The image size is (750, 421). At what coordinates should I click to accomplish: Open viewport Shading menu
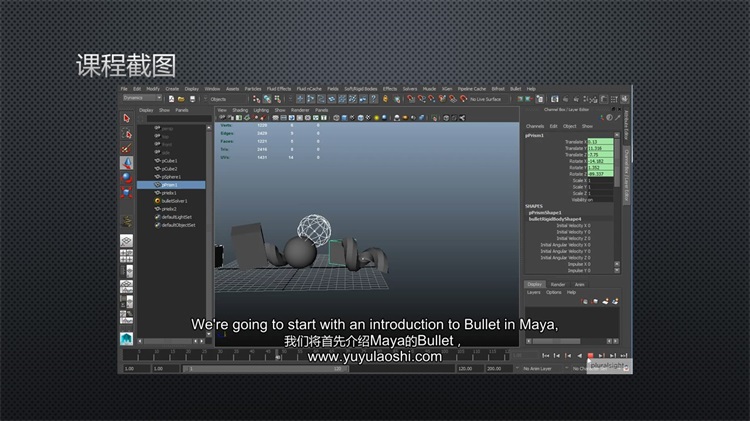point(240,110)
